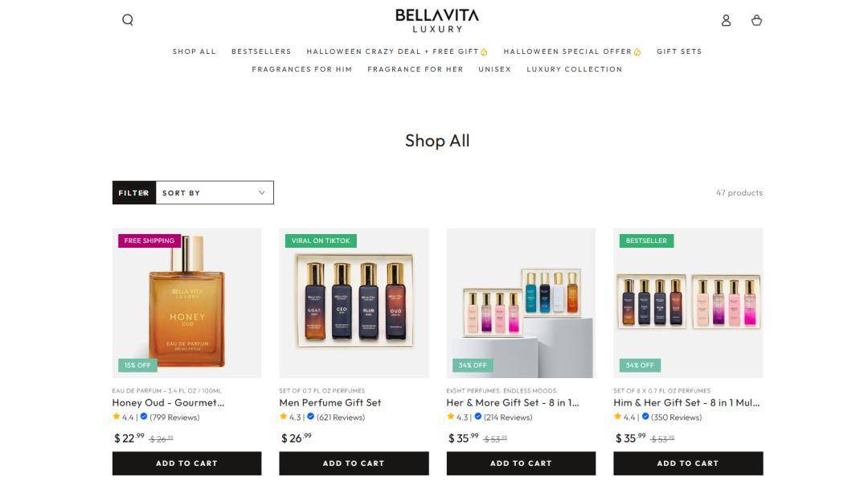868x502 pixels.
Task: Go to Bestsellers menu item
Action: pyautogui.click(x=261, y=51)
